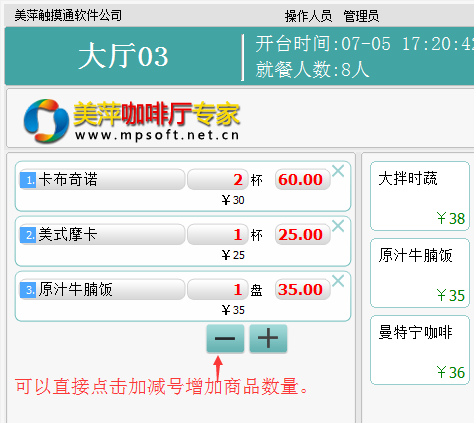
Task: Click the plus button to increase quantity
Action: point(268,339)
